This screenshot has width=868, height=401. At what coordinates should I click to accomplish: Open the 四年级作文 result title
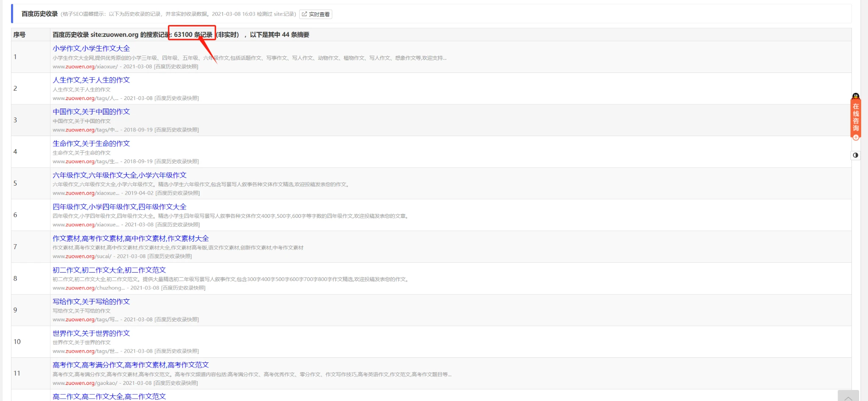119,207
